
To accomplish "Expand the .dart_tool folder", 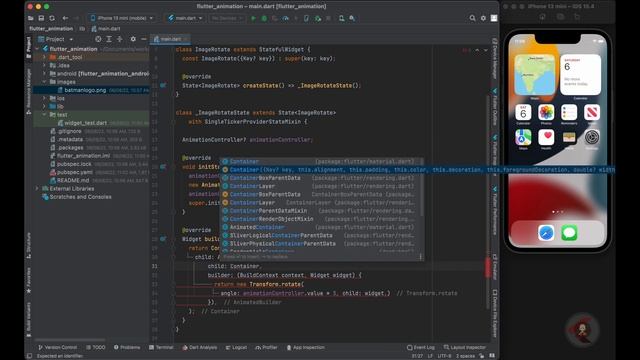I will coord(44,57).
